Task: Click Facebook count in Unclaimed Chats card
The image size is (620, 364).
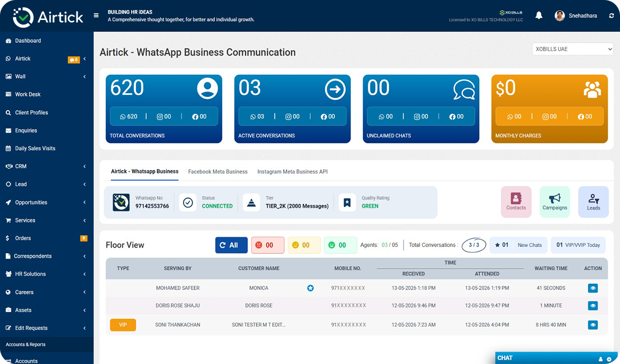Action: click(x=456, y=117)
